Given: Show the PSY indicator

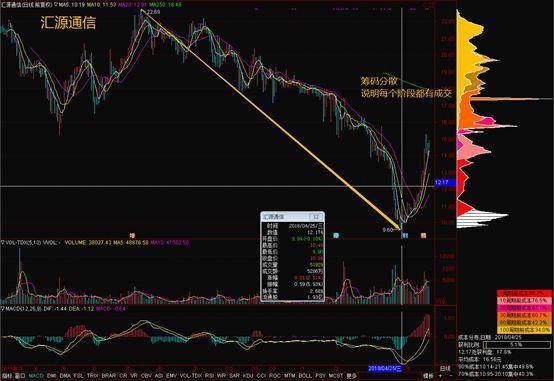Looking at the screenshot, I should click(320, 376).
